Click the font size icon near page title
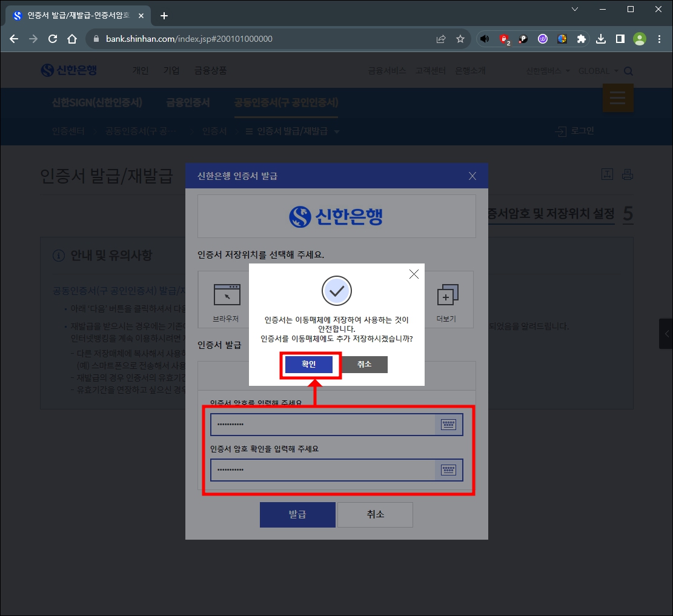Image resolution: width=673 pixels, height=616 pixels. [x=607, y=174]
